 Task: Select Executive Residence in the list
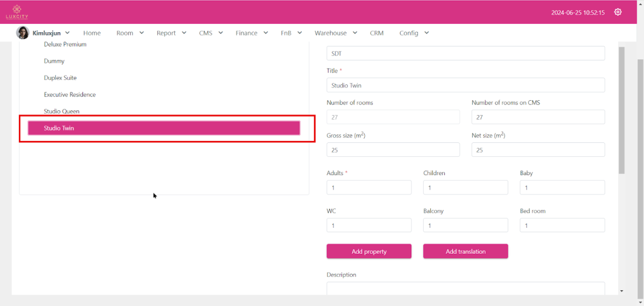(x=70, y=94)
